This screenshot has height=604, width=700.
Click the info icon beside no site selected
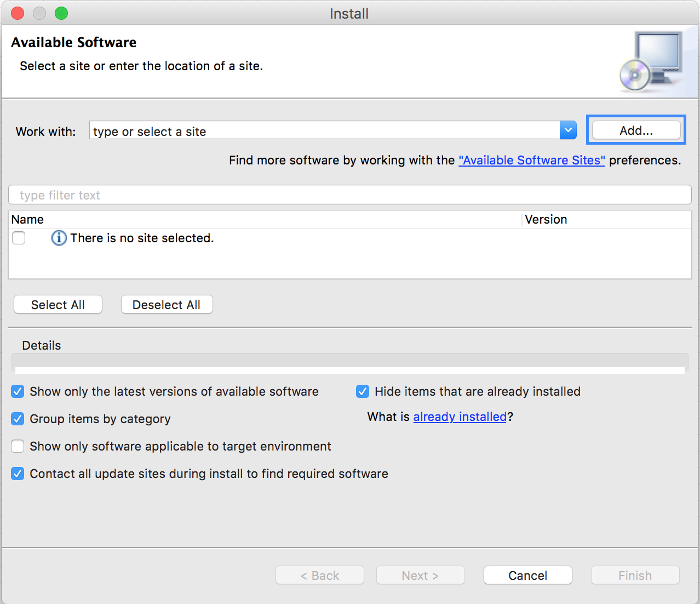coord(59,238)
